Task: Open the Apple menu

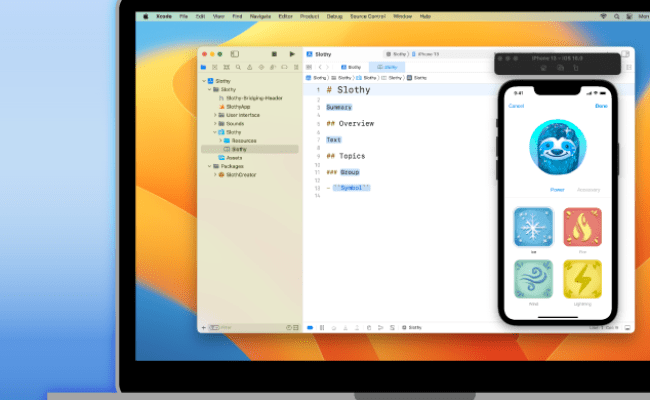Action: click(146, 16)
